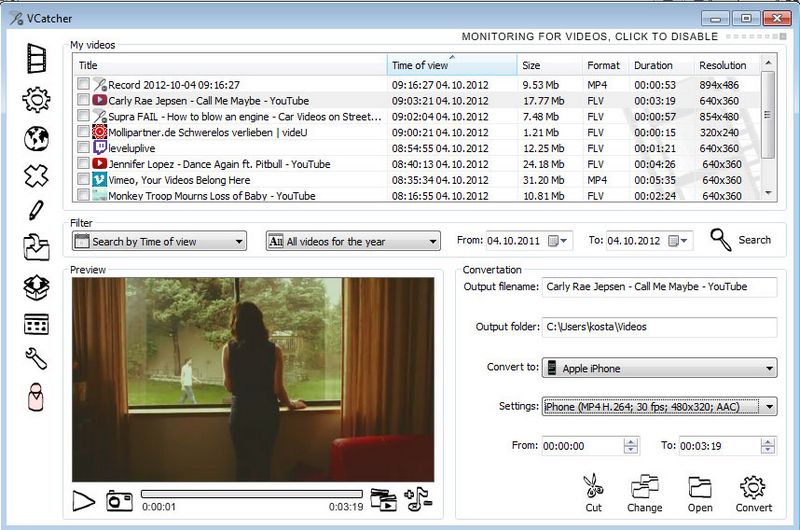This screenshot has width=800, height=530.
Task: Click the Output folder input field
Action: [660, 327]
